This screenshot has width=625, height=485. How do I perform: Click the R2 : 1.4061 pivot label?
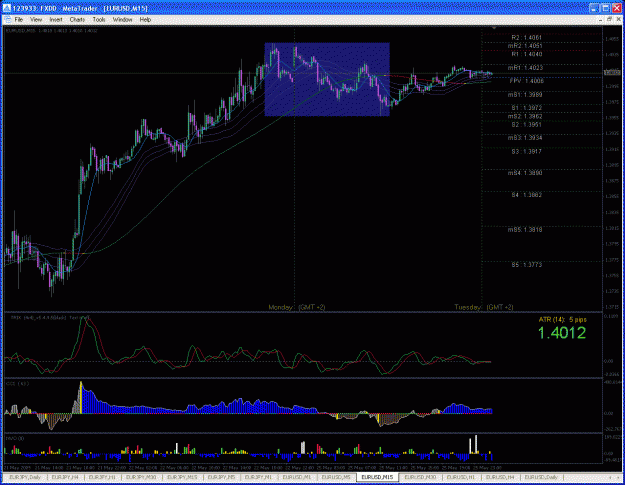pos(527,38)
